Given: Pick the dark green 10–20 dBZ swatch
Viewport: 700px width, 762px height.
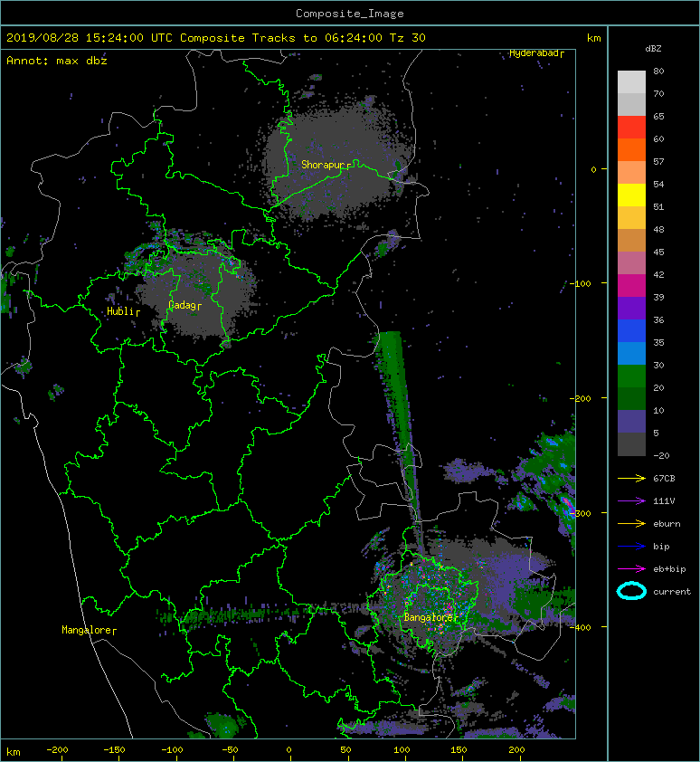Looking at the screenshot, I should tap(631, 398).
